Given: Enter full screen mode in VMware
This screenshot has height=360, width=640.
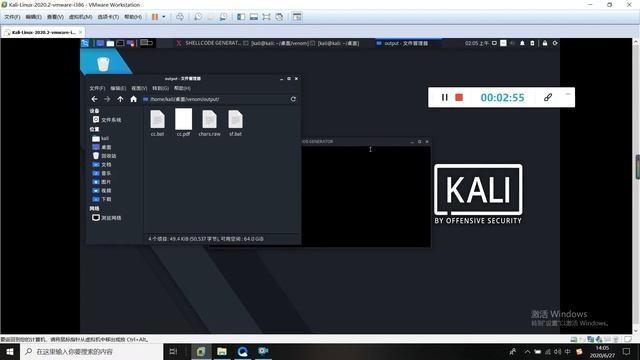Looking at the screenshot, I should [x=266, y=17].
